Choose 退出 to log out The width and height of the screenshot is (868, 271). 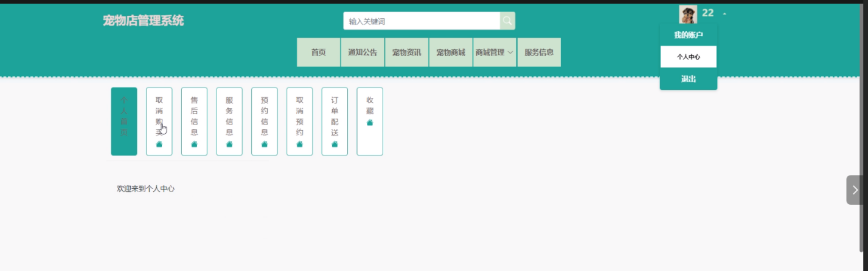pos(689,79)
